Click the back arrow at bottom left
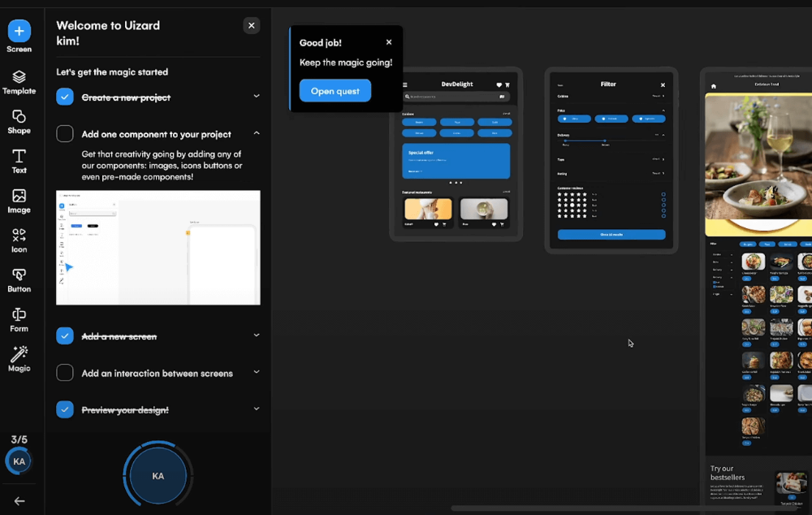812x515 pixels. pos(19,500)
